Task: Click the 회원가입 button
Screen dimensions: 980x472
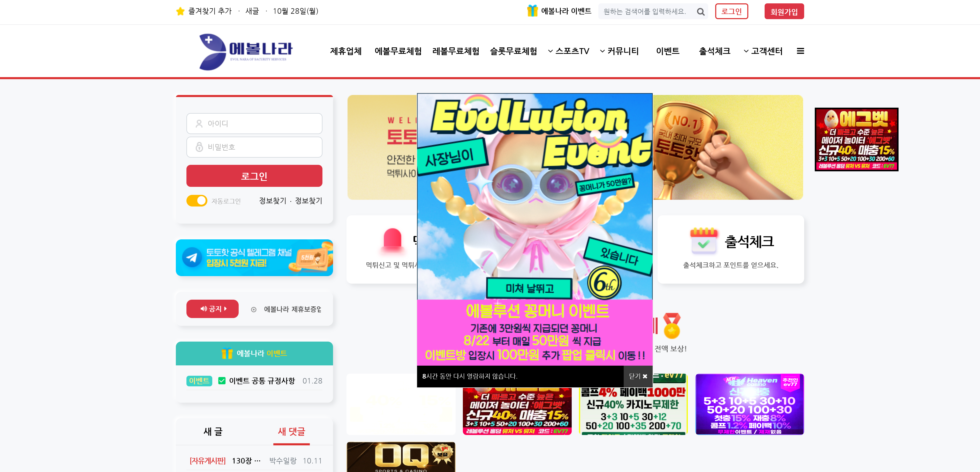Action: [784, 11]
